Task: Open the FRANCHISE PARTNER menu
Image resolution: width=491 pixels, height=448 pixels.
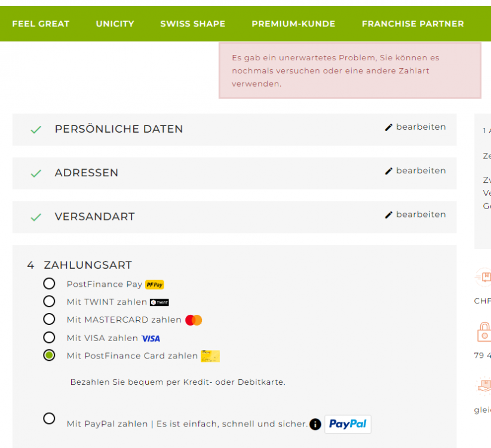Action: coord(413,23)
